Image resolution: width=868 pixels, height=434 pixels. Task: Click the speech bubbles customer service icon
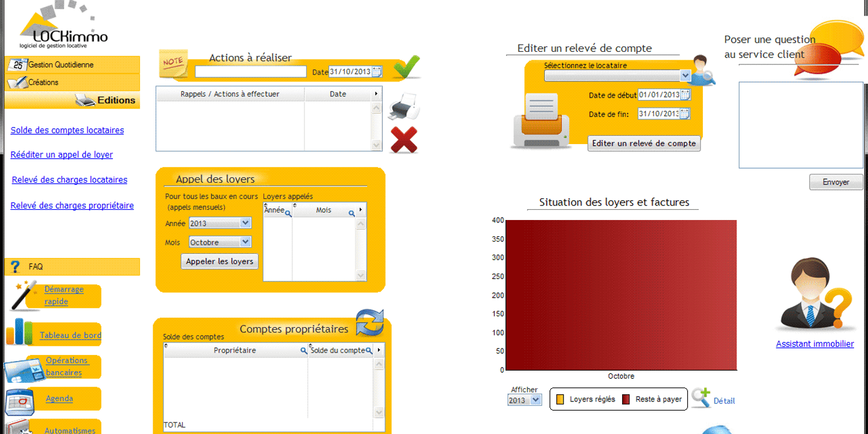(x=829, y=49)
